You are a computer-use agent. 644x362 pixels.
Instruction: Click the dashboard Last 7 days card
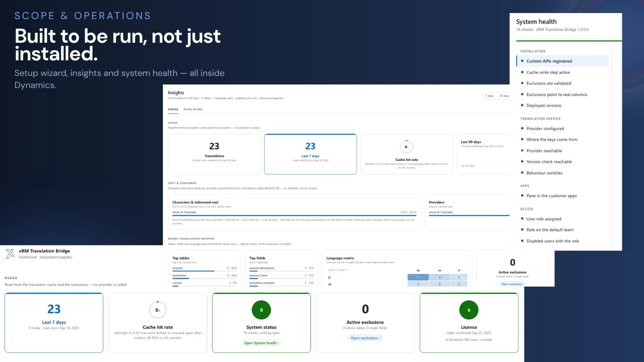pos(54,323)
